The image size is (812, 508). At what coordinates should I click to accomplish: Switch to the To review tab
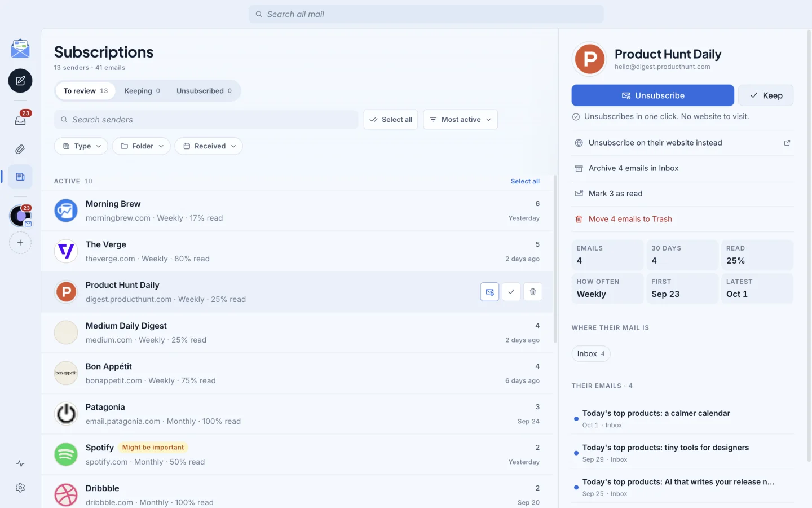click(86, 91)
